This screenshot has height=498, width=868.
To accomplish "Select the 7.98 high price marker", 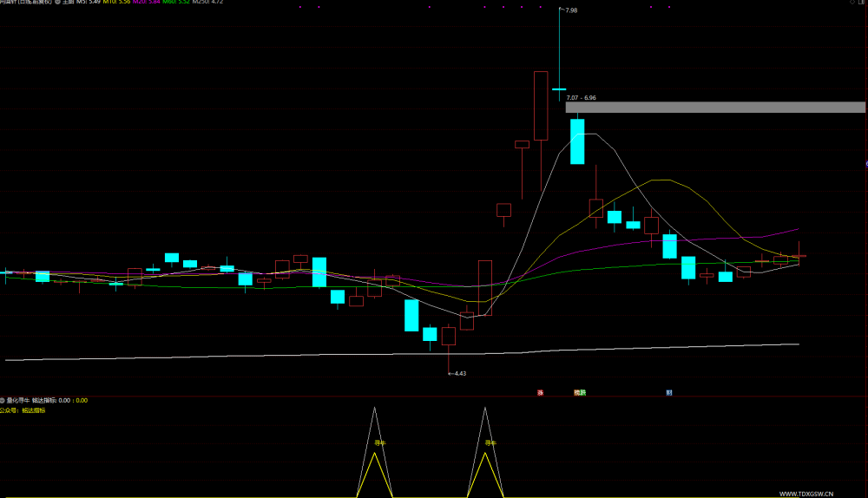I will tap(569, 10).
